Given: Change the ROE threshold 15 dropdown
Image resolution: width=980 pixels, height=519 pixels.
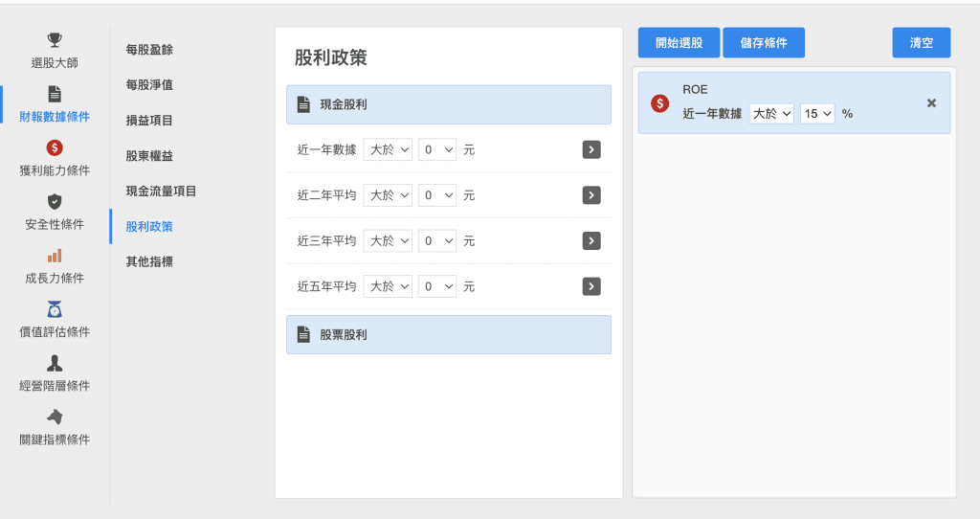Looking at the screenshot, I should 817,113.
